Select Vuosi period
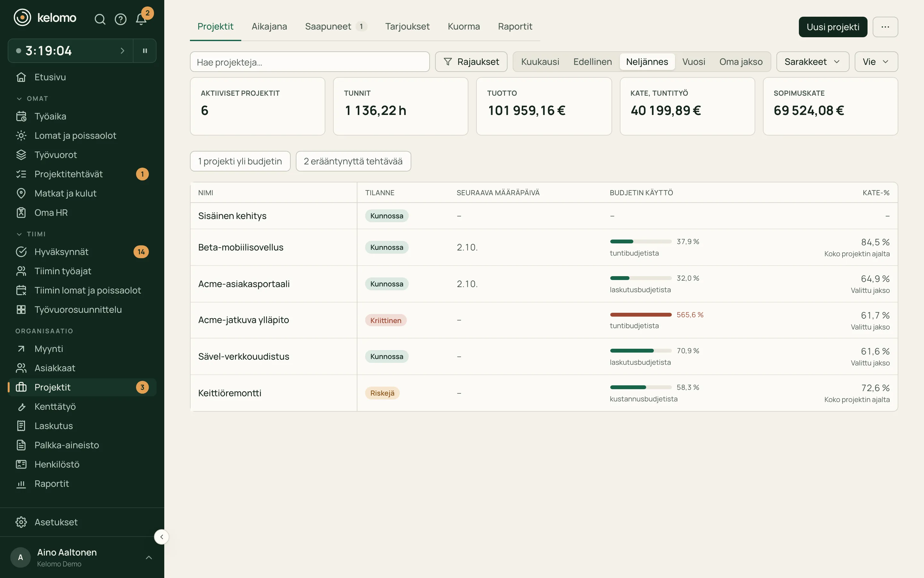 point(693,62)
